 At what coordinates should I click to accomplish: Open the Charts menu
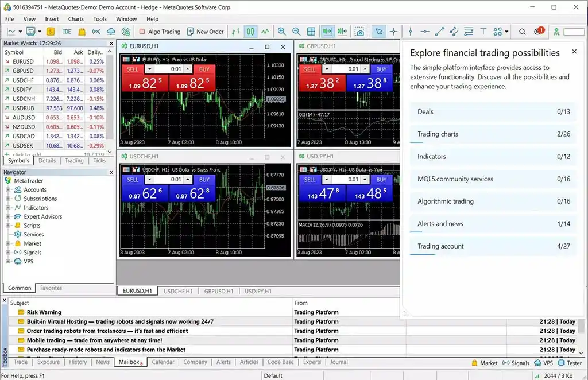(76, 19)
